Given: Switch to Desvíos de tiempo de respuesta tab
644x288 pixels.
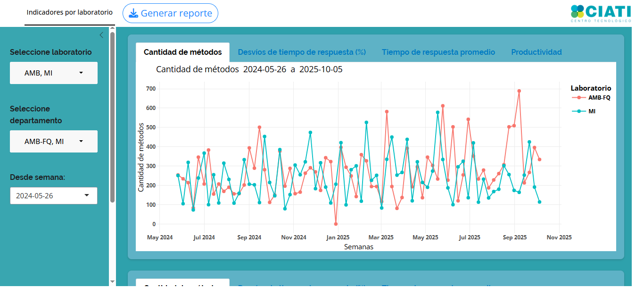Looking at the screenshot, I should (x=302, y=52).
